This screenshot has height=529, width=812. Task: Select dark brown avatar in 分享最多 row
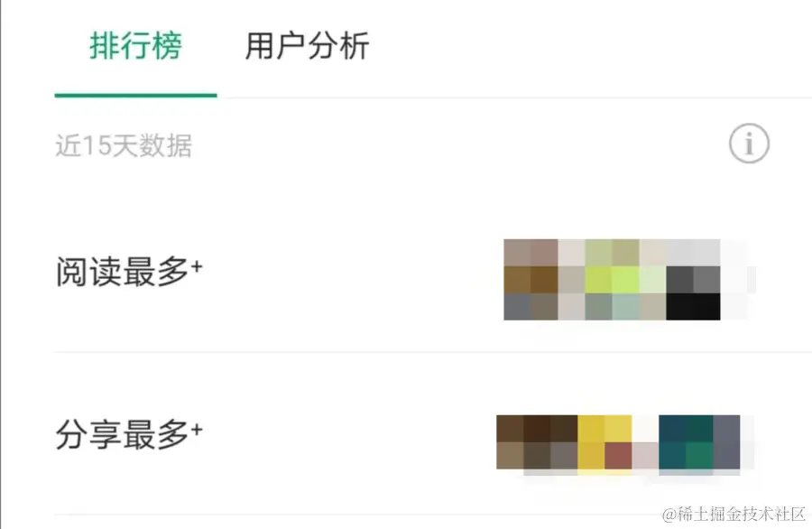[537, 442]
